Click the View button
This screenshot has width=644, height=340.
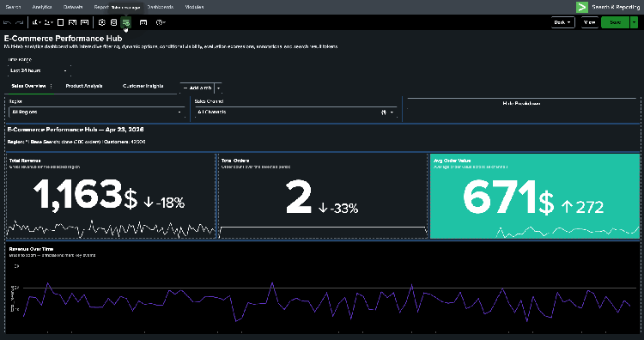pyautogui.click(x=589, y=22)
